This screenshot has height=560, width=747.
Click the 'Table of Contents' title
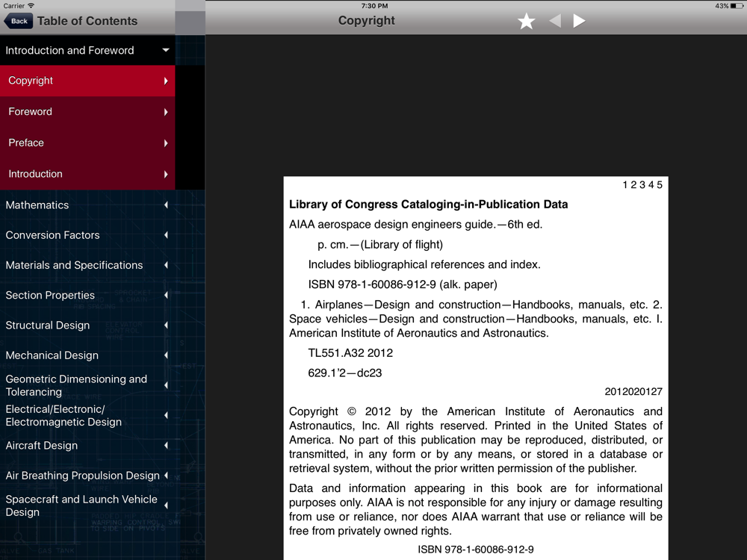[87, 21]
